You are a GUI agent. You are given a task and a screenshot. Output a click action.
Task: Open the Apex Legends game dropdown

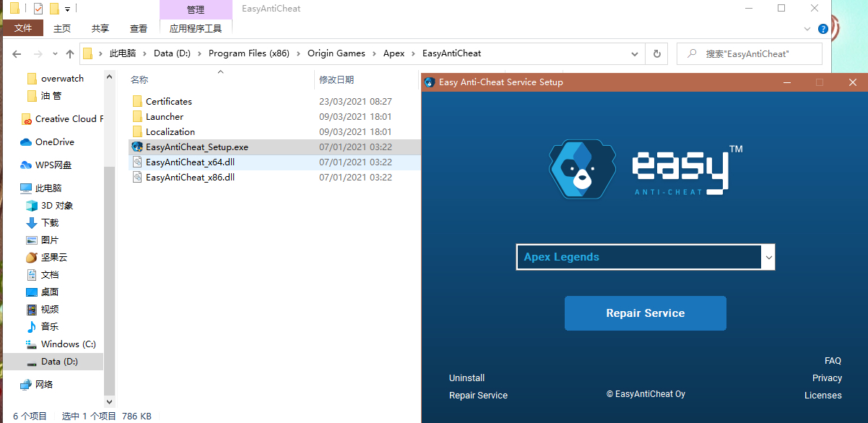click(x=645, y=257)
